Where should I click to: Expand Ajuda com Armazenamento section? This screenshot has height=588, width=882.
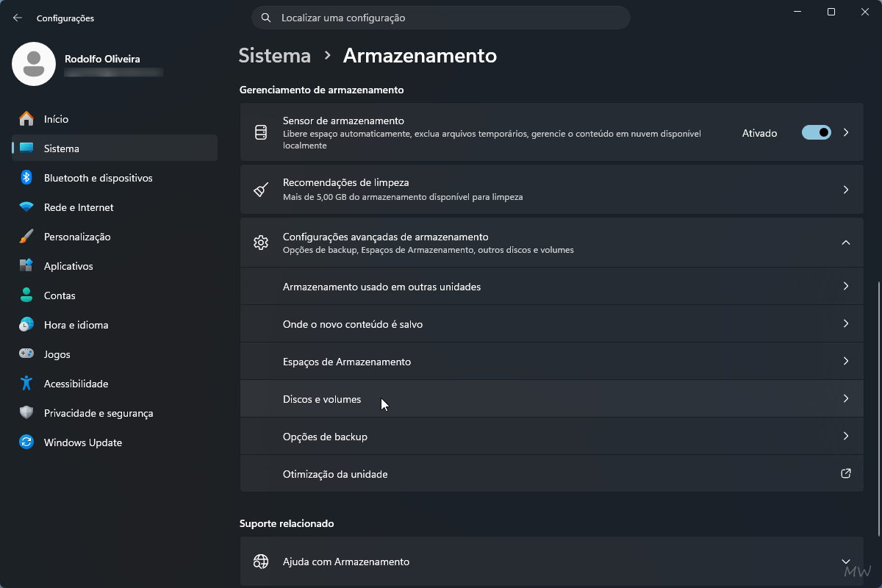(x=846, y=562)
